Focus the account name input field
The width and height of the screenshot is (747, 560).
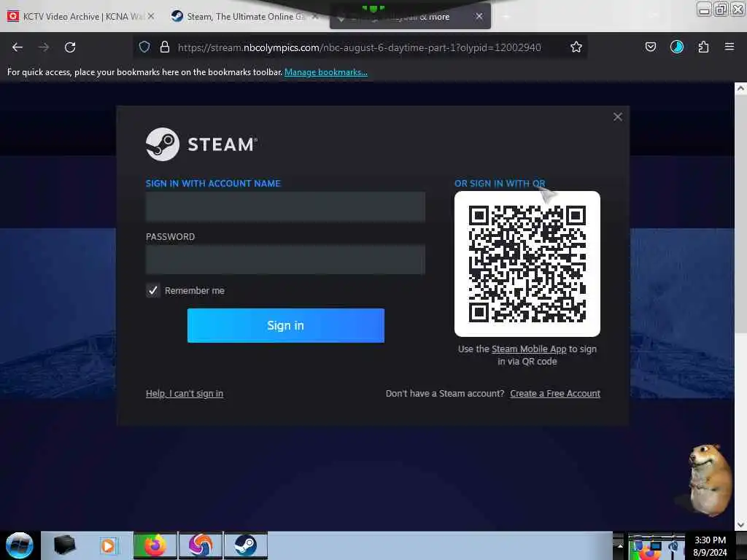[285, 206]
